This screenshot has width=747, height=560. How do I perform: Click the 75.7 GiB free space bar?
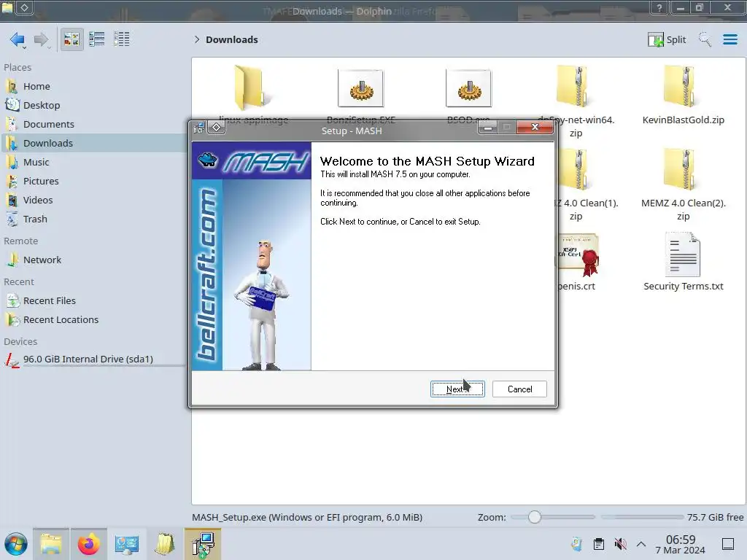642,517
